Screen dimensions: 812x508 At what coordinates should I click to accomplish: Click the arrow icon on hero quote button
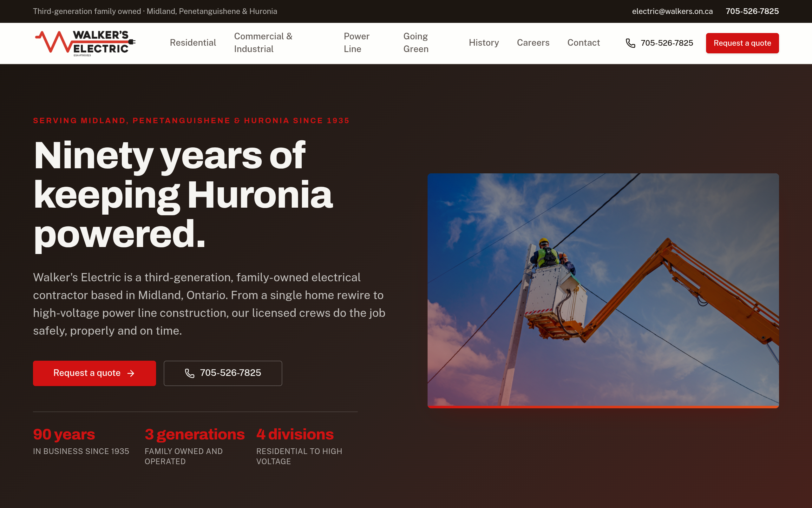131,373
